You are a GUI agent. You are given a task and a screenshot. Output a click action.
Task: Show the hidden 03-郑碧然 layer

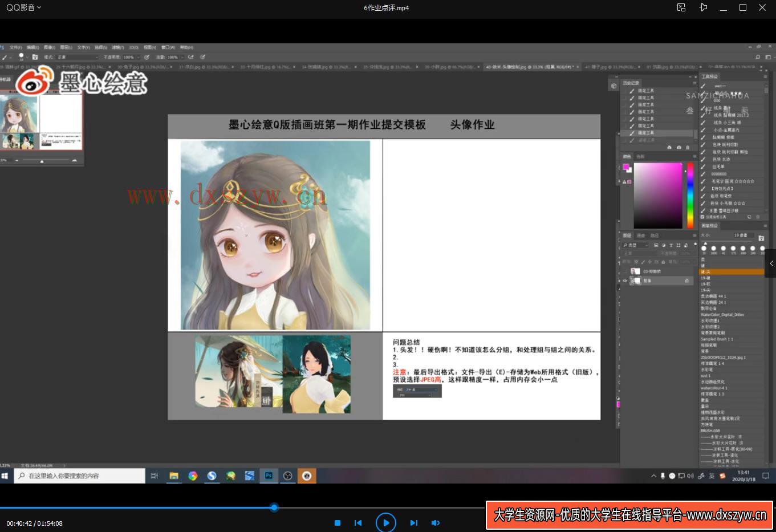click(x=625, y=271)
